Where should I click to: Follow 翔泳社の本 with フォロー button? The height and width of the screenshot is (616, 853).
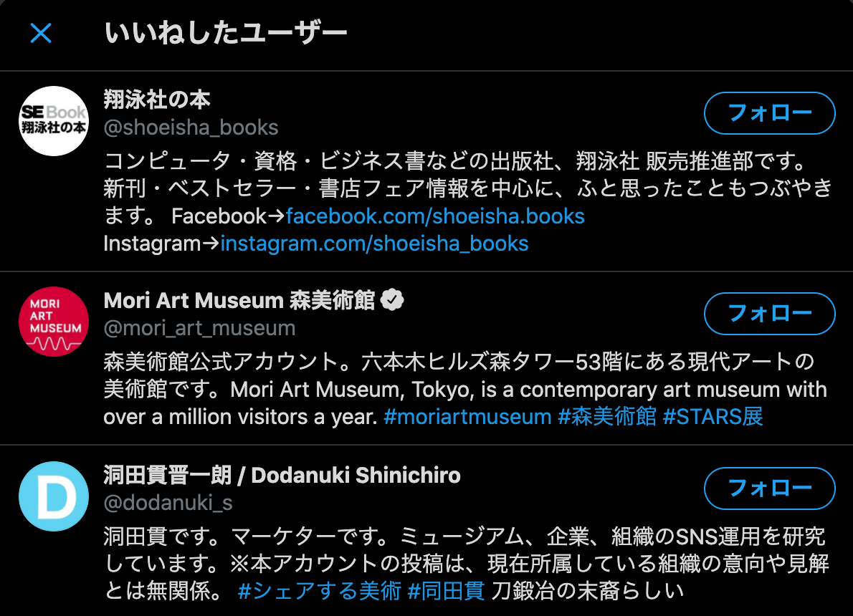769,113
